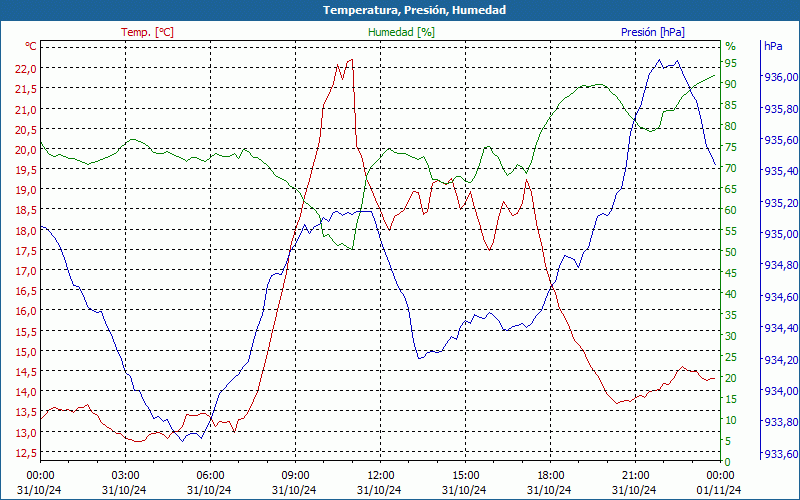Click the "95" humidity axis value

point(731,63)
